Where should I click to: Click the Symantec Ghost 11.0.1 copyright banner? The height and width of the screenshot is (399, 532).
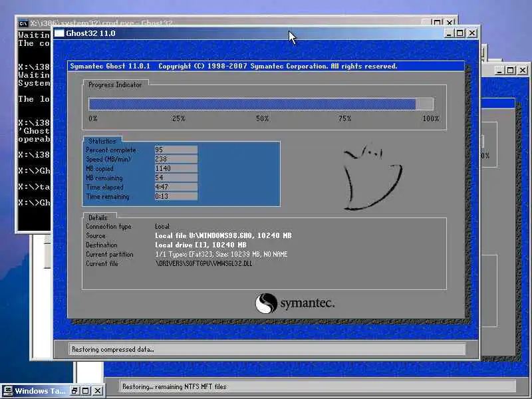click(265, 66)
